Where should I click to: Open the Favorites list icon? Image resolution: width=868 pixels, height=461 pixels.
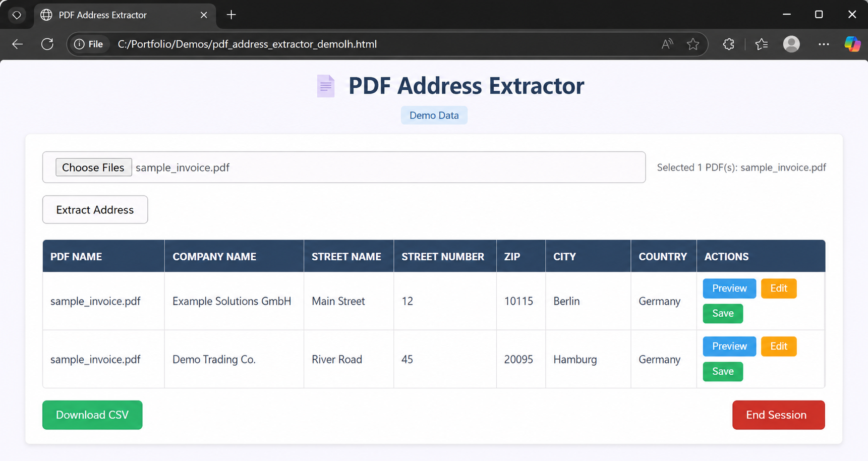pyautogui.click(x=762, y=44)
